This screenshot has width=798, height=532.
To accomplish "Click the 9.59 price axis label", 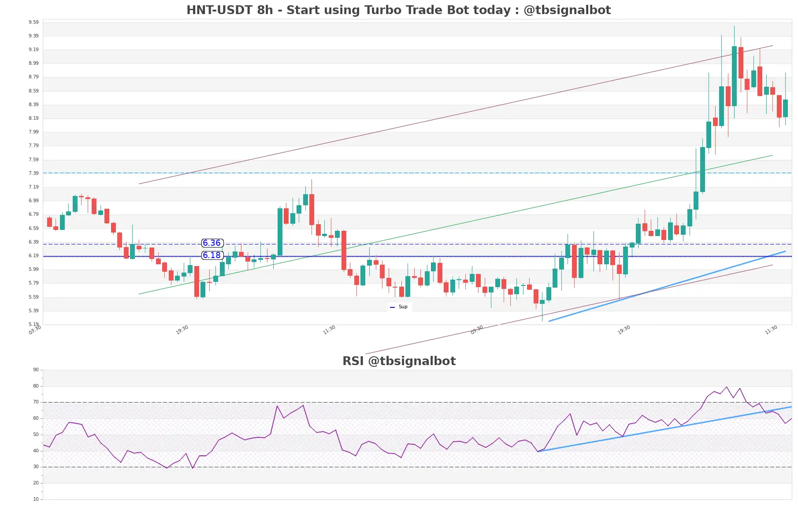I will (33, 22).
